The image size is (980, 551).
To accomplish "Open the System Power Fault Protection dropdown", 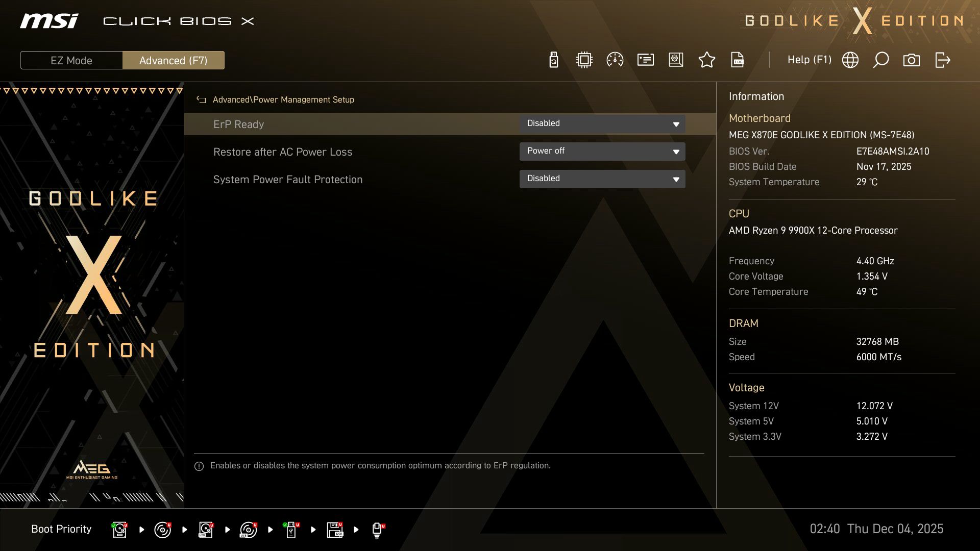I will [675, 179].
